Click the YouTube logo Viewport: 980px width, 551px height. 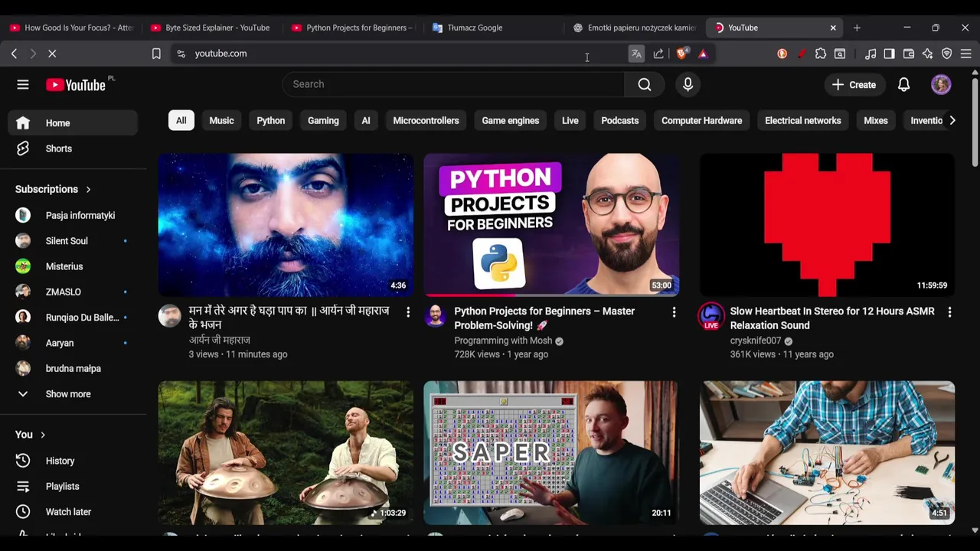pos(75,85)
